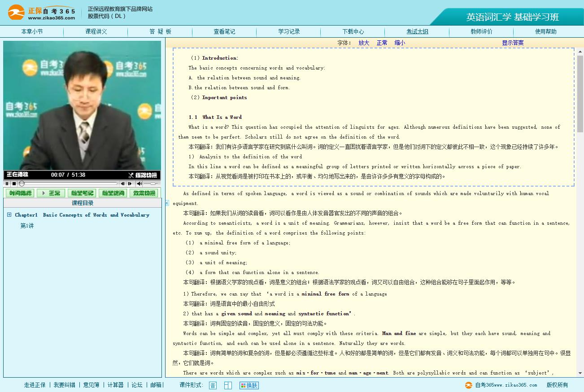The image size is (584, 392).
Task: Switch to audio-only courseware mode icon
Action: point(213,385)
